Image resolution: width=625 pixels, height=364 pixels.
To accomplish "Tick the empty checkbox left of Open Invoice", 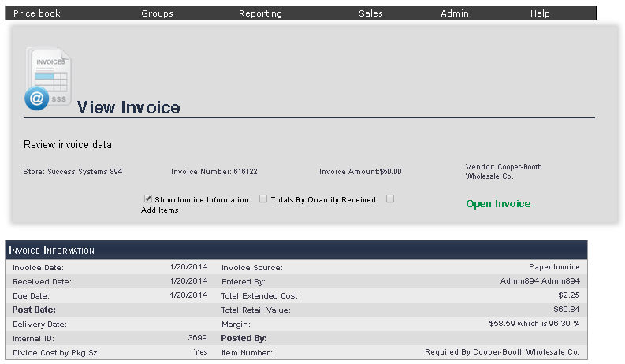I will pyautogui.click(x=389, y=199).
